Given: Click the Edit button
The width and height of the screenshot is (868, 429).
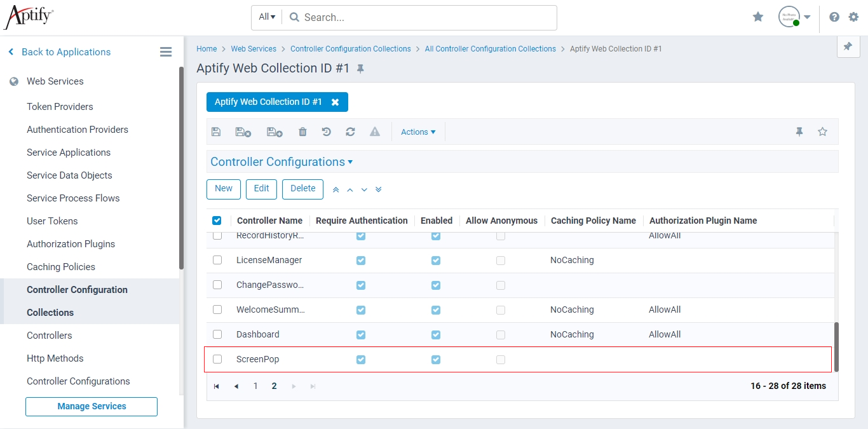Looking at the screenshot, I should pos(262,189).
